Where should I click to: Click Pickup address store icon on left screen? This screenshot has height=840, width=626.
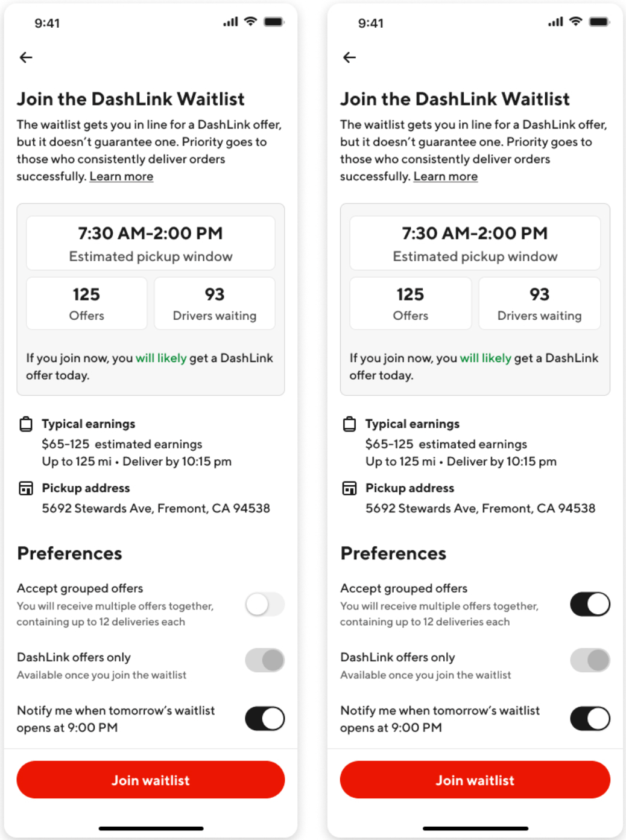pyautogui.click(x=26, y=488)
